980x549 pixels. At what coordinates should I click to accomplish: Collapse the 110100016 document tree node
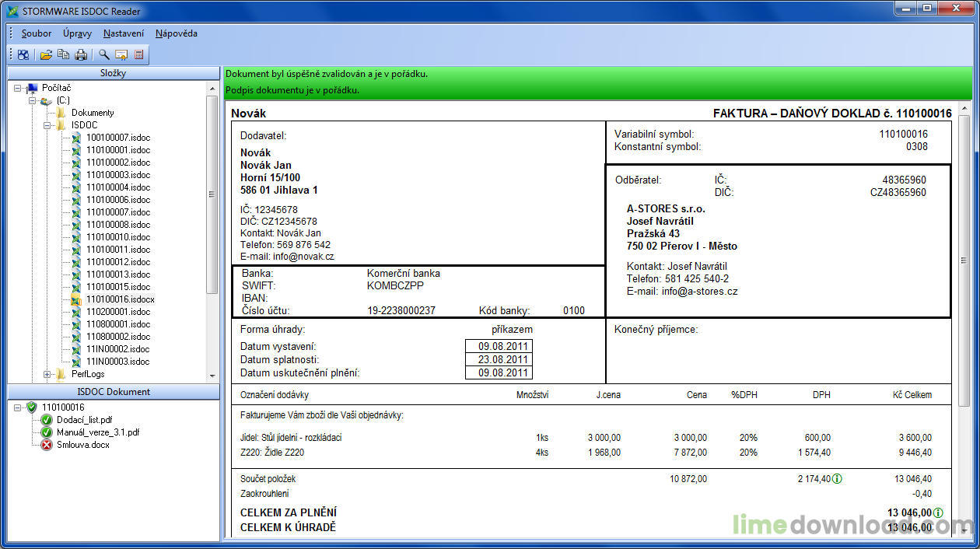[17, 407]
